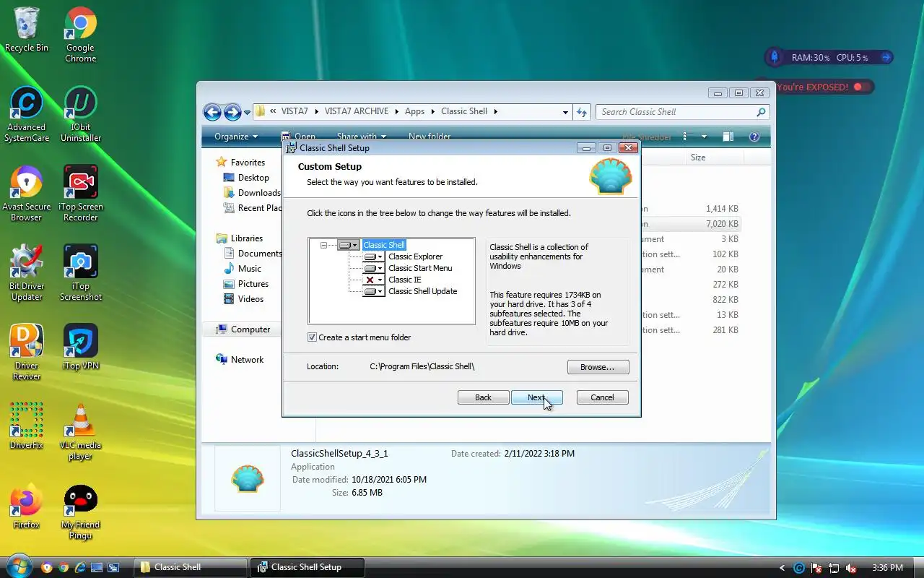Launch the Avast Secure Browser shortcut
The image size is (924, 578).
pyautogui.click(x=27, y=194)
